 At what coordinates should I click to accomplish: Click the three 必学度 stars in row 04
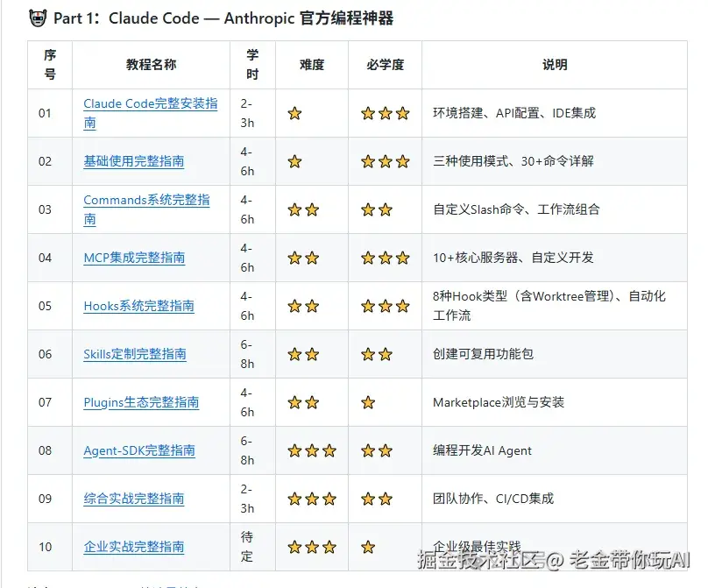(386, 258)
